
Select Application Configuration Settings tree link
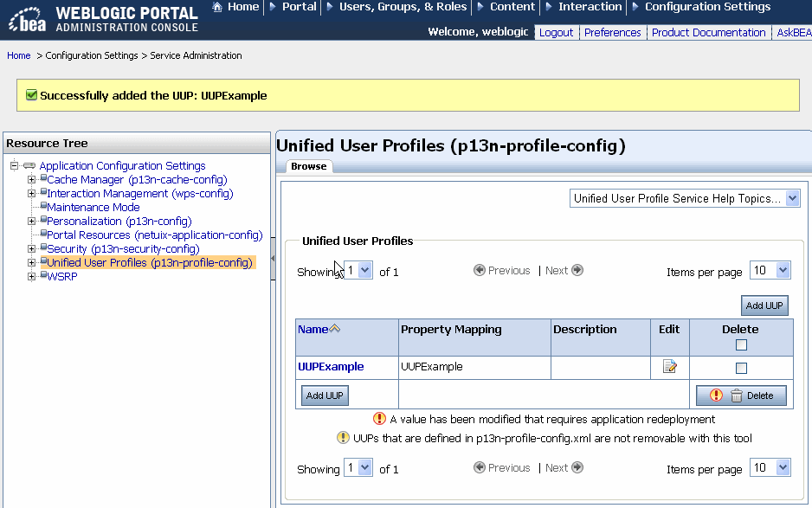tap(122, 165)
